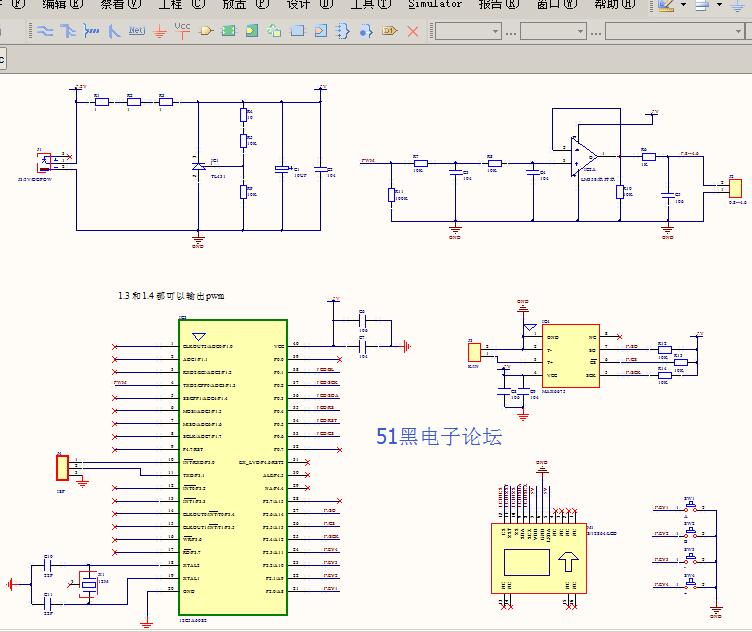Click the D1 port placement icon
This screenshot has height=632, width=752.
pyautogui.click(x=390, y=31)
